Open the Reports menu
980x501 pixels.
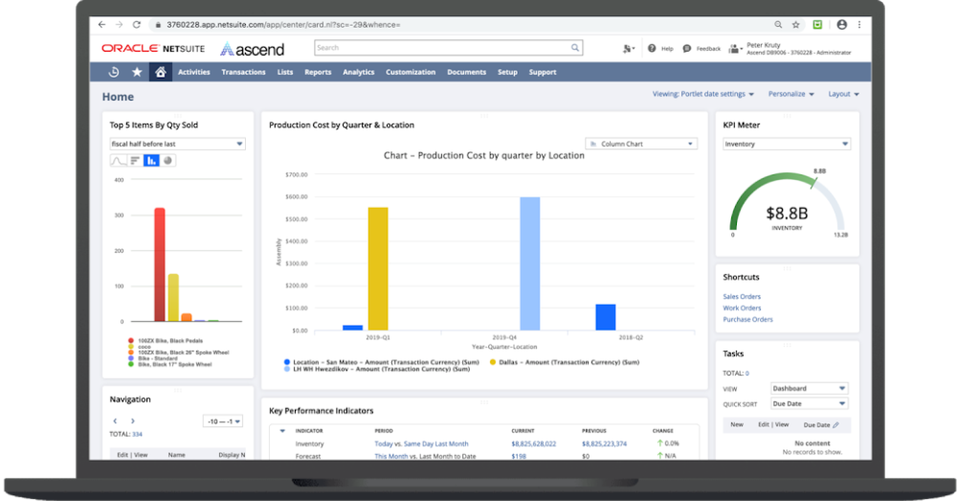click(x=318, y=72)
